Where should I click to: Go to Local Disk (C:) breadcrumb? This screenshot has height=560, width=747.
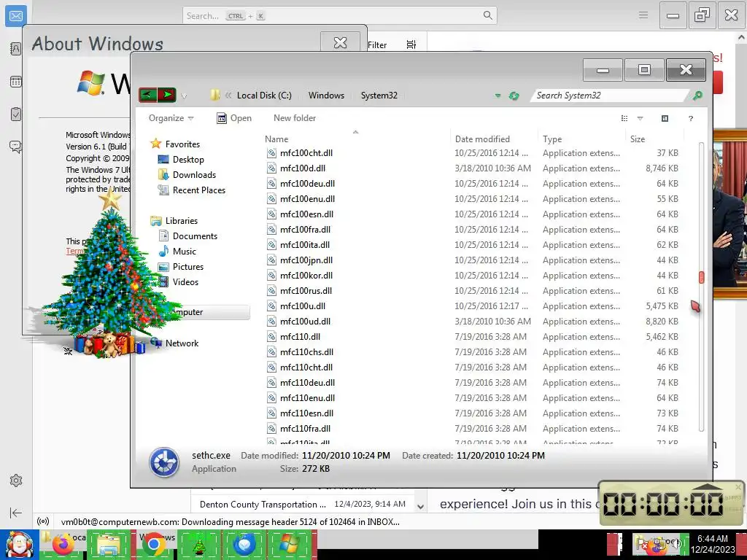[264, 96]
